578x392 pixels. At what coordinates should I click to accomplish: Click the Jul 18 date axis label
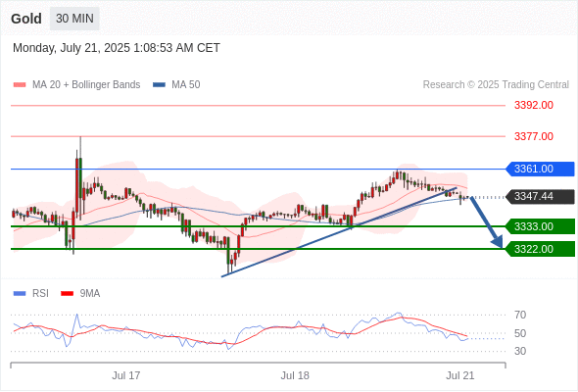click(295, 375)
